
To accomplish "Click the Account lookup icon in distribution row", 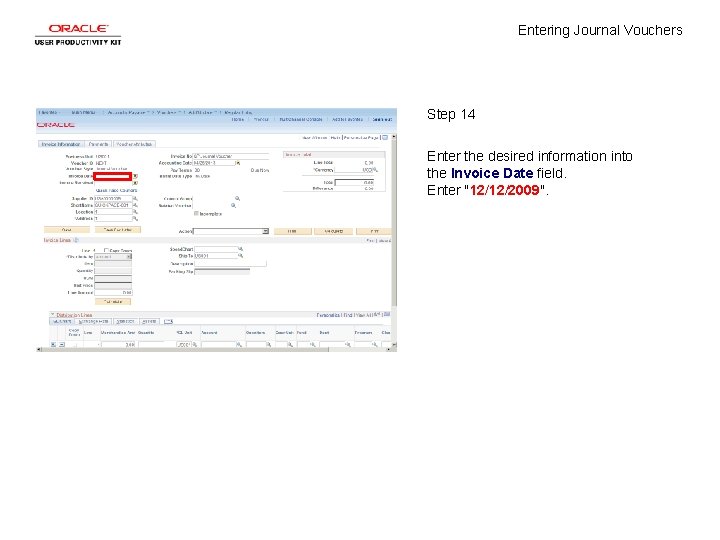I will pos(239,344).
